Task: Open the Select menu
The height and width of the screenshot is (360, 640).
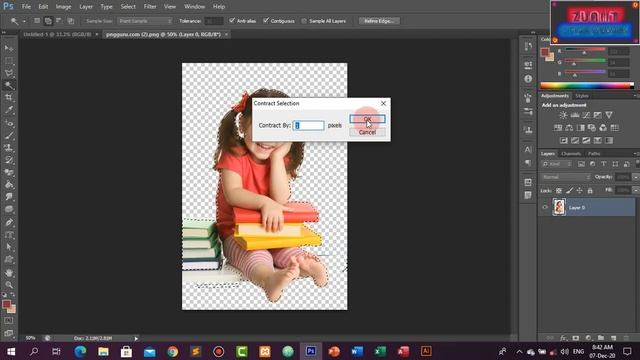Action: [128, 7]
